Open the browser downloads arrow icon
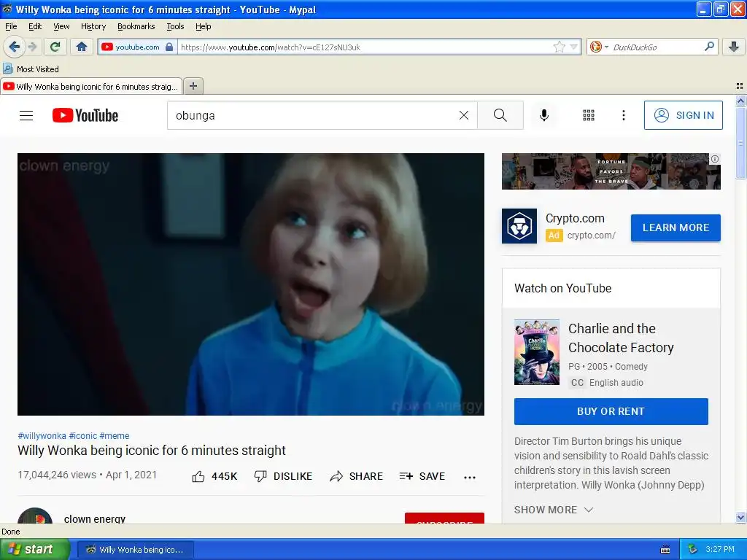The height and width of the screenshot is (560, 747). [734, 47]
